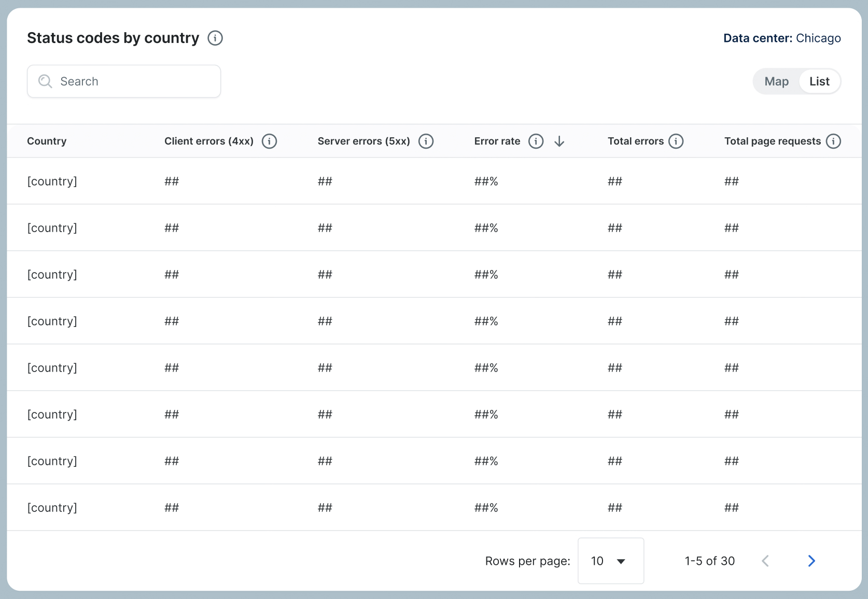The width and height of the screenshot is (868, 599).
Task: Go to previous page of results
Action: click(x=765, y=561)
